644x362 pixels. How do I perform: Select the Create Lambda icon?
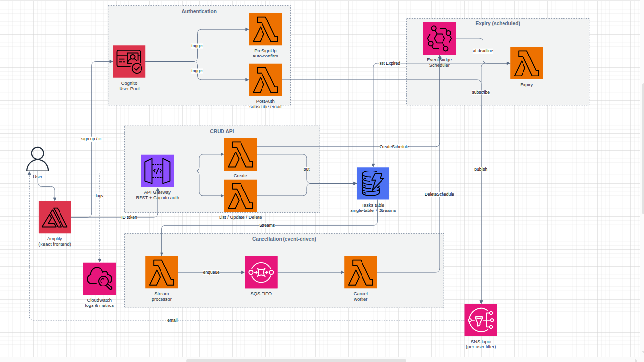click(x=241, y=154)
